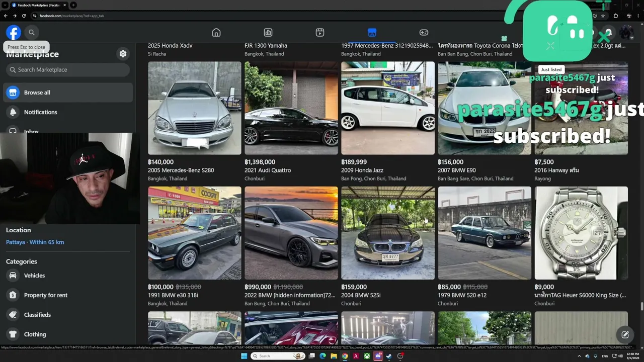Open browser extensions puzzle icon
The width and height of the screenshot is (644, 362).
pos(615,16)
